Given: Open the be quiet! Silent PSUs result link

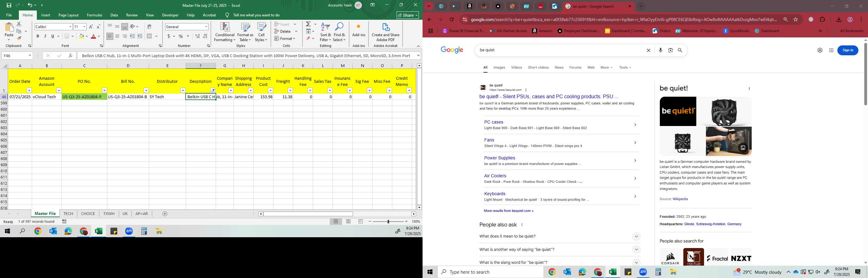Looking at the screenshot, I should [x=549, y=97].
